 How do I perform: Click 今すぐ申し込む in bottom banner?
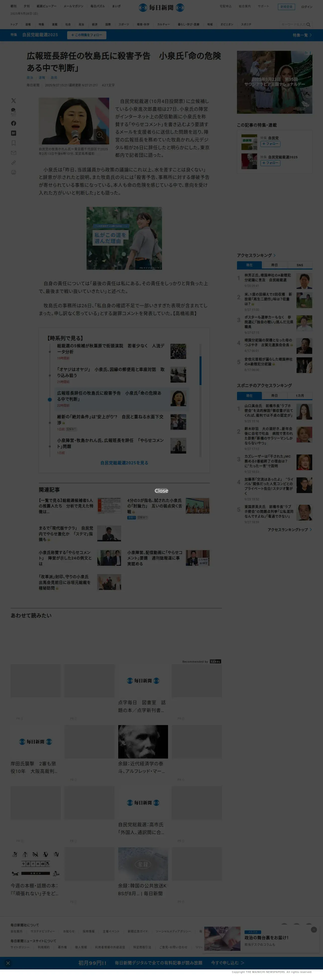(x=227, y=963)
